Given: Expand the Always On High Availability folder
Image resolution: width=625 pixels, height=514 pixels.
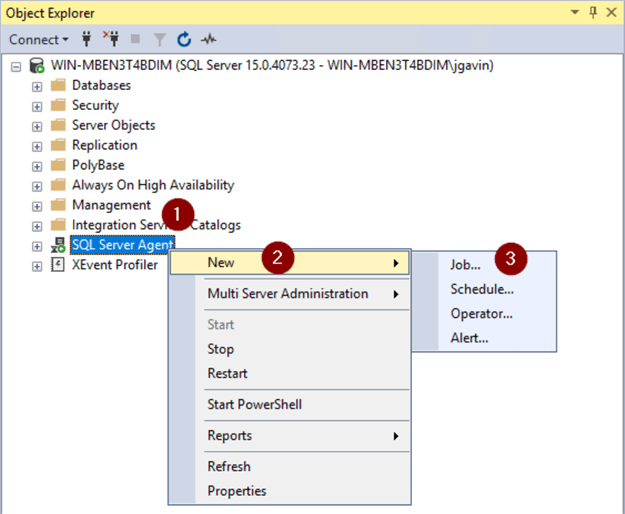Looking at the screenshot, I should tap(37, 186).
